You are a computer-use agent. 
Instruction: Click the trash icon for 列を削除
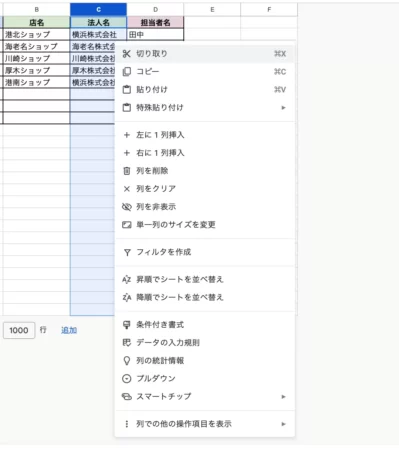tap(127, 171)
